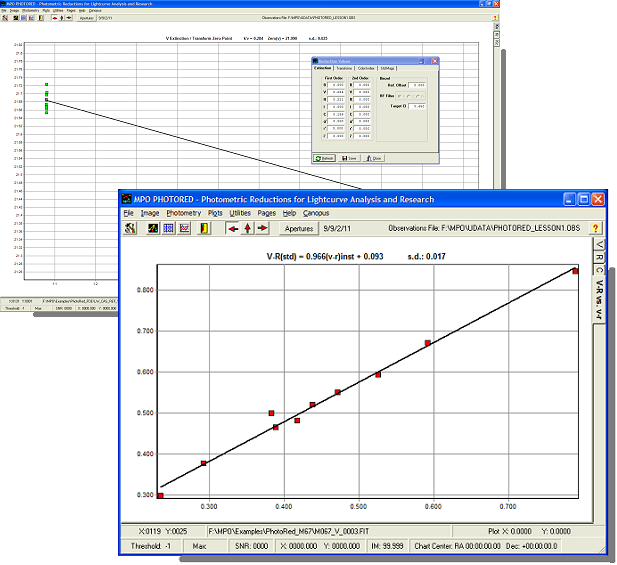This screenshot has width=617, height=565.
Task: Click the IM: 99.999 status cell
Action: coord(387,546)
